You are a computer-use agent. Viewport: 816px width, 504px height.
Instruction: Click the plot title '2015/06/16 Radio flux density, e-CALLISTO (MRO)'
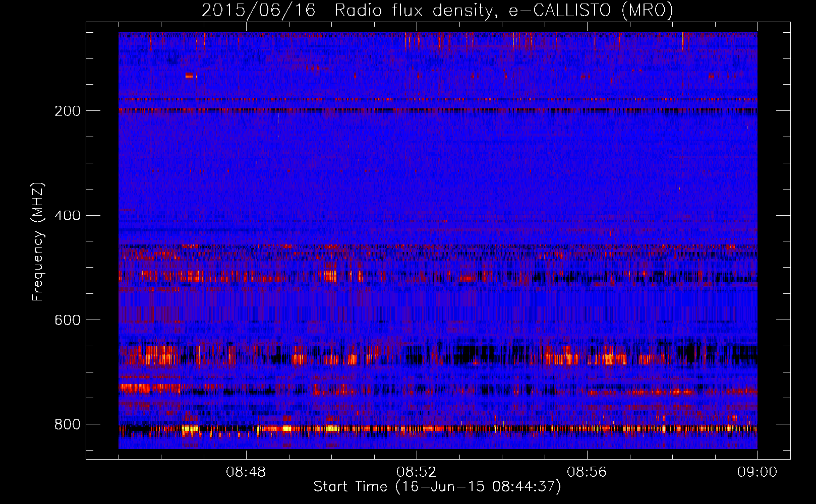[437, 11]
